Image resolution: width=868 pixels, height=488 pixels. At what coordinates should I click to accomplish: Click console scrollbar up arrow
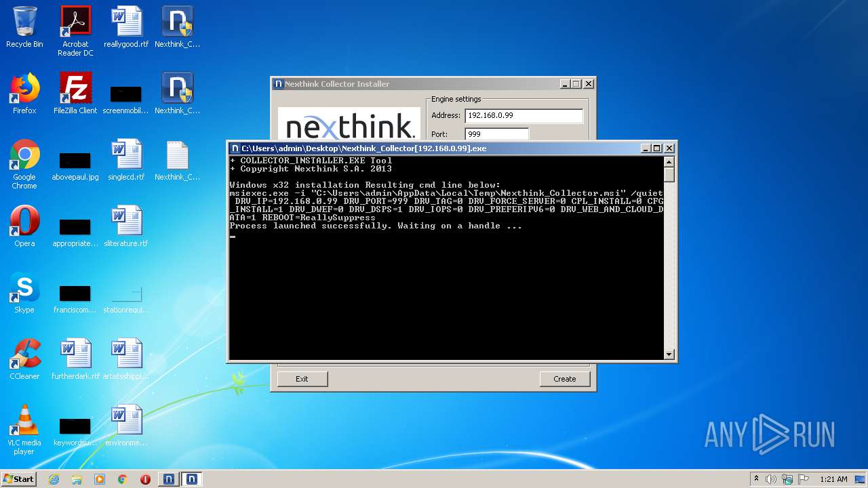pos(669,162)
